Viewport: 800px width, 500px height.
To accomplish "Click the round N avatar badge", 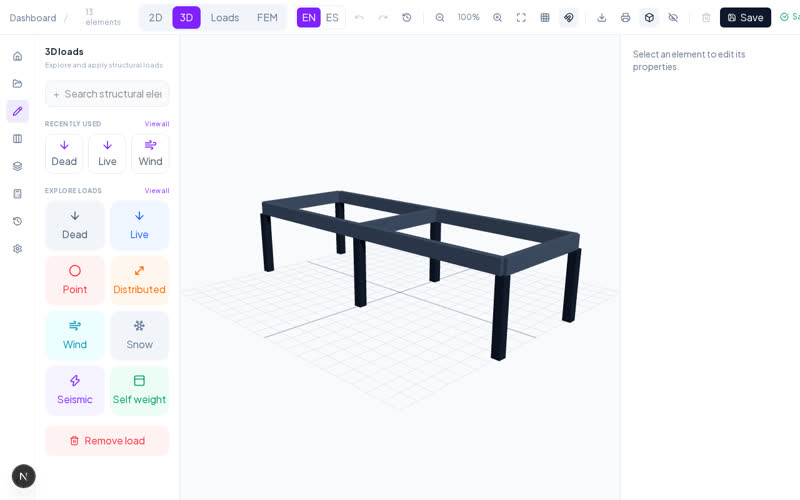I will point(23,477).
